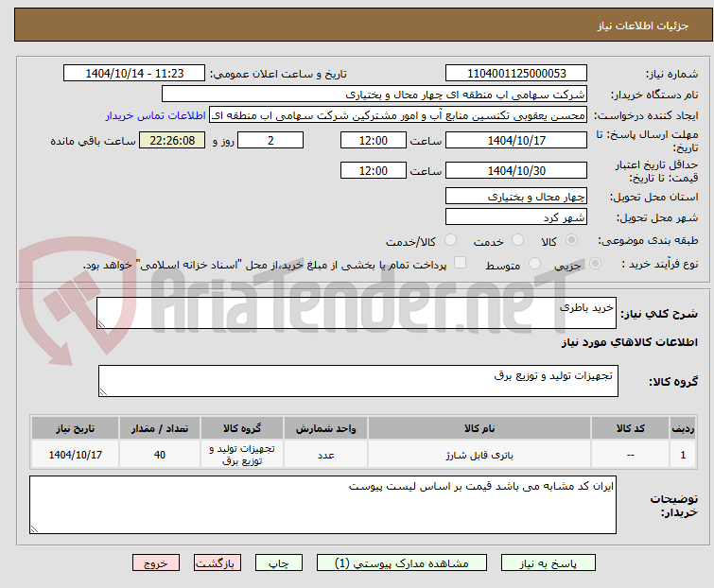Click the remaining days field showing 2

pos(270,140)
